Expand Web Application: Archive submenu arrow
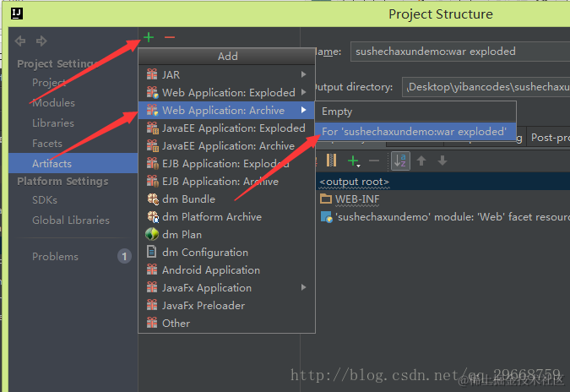This screenshot has width=570, height=392. [x=303, y=110]
